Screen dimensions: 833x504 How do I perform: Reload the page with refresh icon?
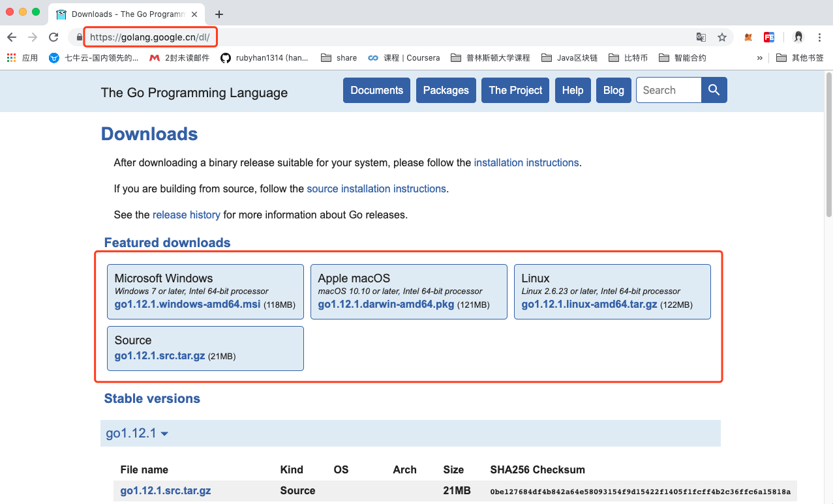(x=53, y=37)
